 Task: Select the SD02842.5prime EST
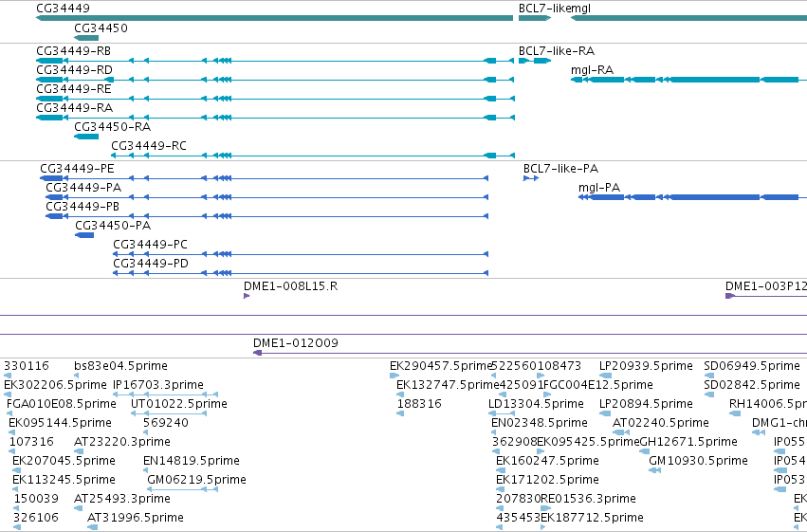click(x=752, y=385)
